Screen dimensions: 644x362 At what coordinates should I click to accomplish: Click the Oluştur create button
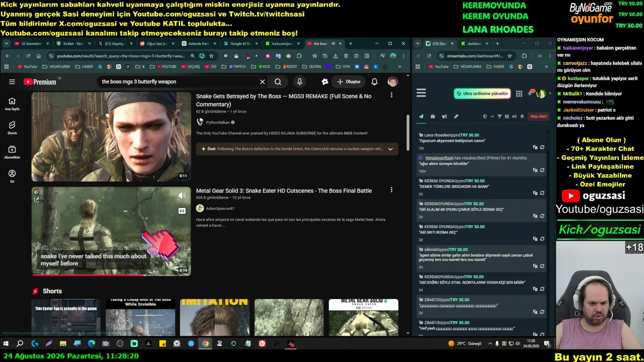349,82
